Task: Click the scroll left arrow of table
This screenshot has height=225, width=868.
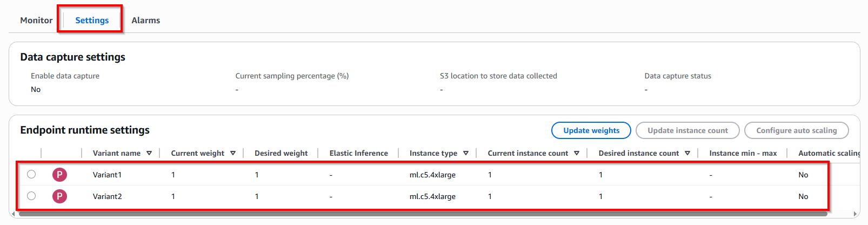Action: pyautogui.click(x=13, y=214)
